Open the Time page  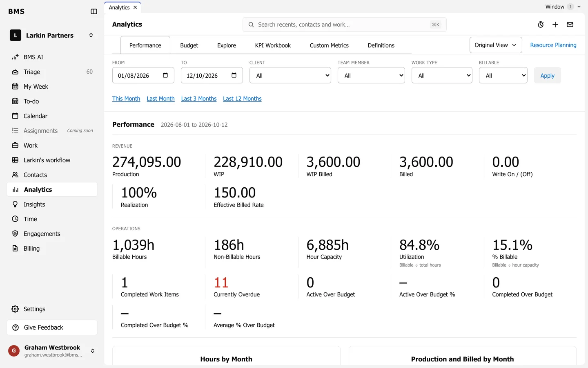pyautogui.click(x=52, y=219)
